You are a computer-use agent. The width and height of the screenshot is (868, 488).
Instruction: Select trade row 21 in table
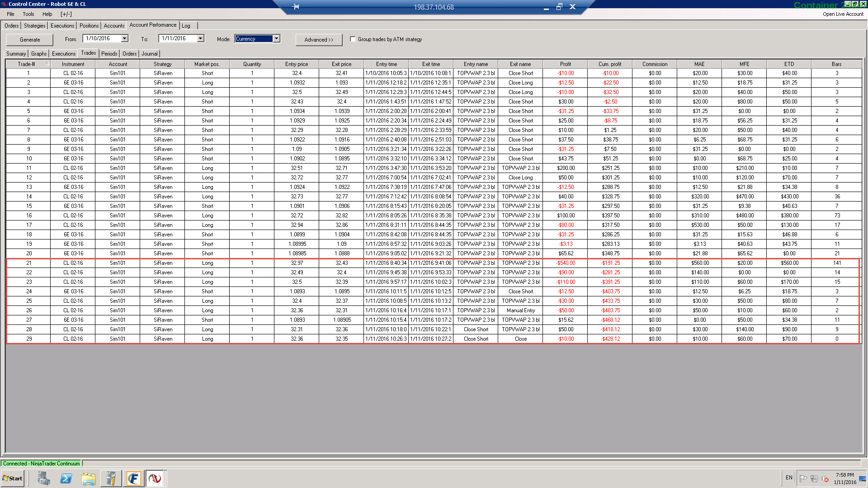pos(29,263)
